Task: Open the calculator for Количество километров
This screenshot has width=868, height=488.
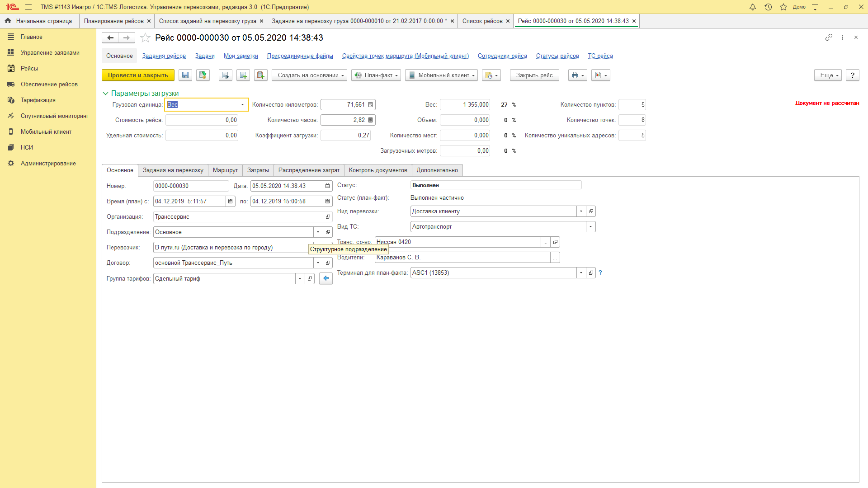Action: tap(371, 105)
